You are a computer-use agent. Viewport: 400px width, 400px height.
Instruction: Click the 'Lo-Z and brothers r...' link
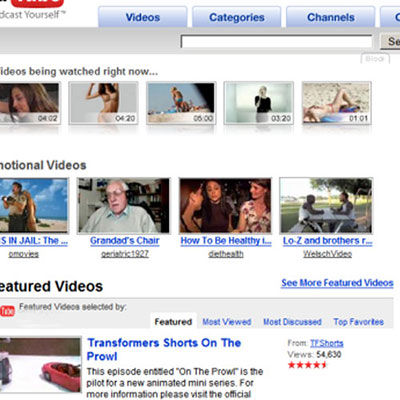(x=327, y=241)
